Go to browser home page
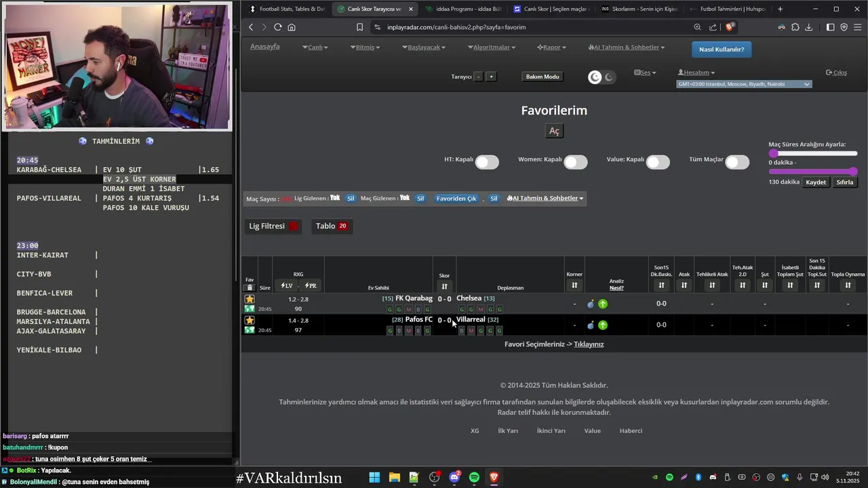 click(x=292, y=27)
